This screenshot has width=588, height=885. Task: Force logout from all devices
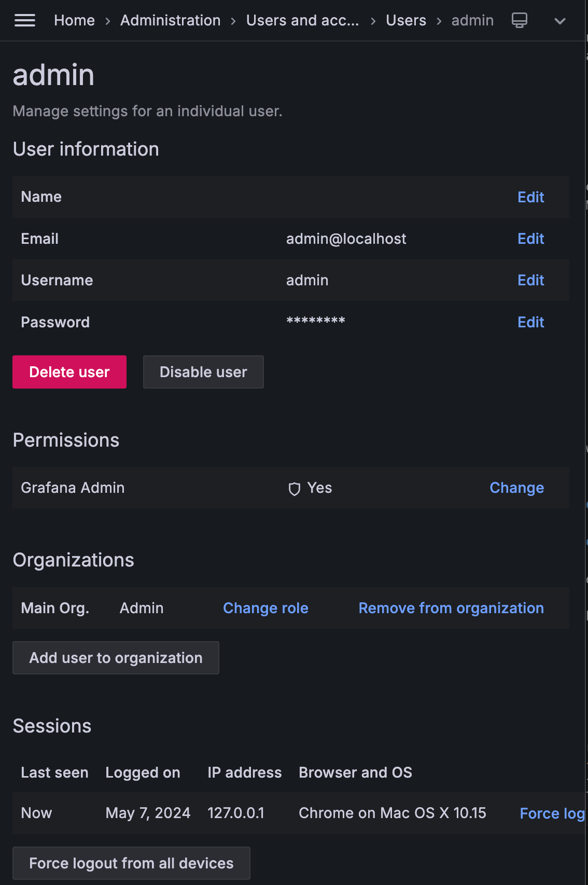[x=131, y=863]
